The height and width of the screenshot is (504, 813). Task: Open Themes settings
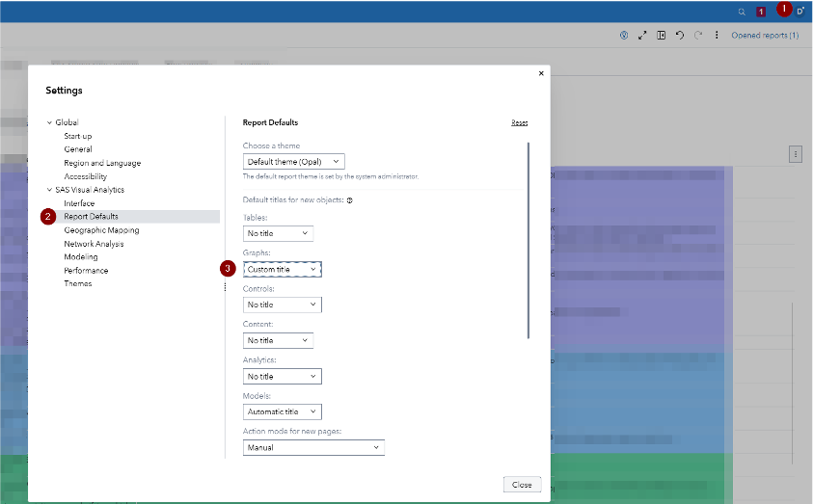point(77,284)
